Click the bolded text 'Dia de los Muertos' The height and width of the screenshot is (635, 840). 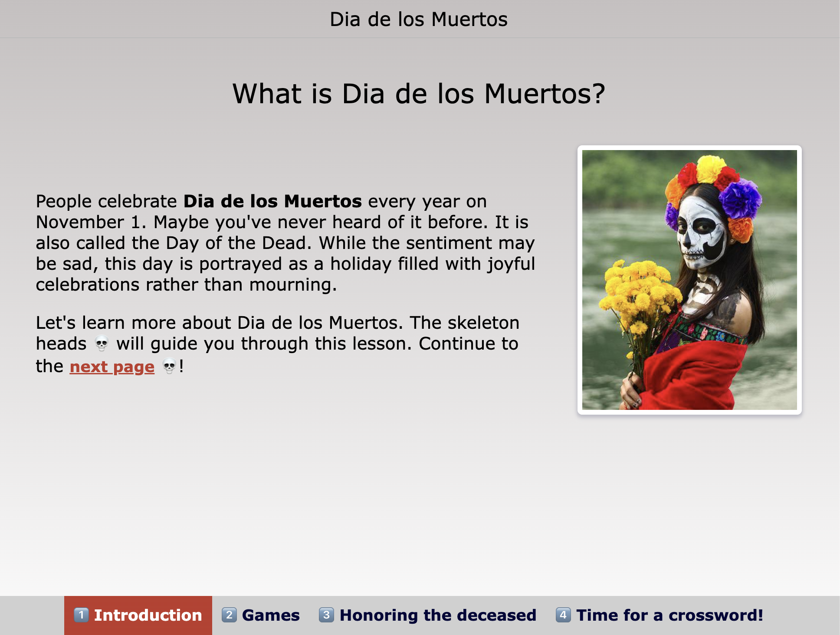click(x=272, y=201)
